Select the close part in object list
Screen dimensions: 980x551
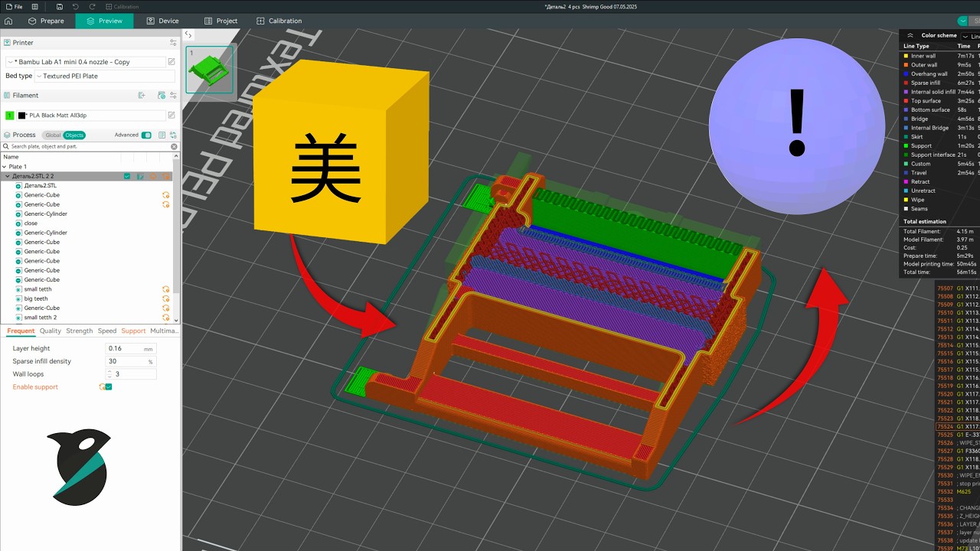click(31, 223)
